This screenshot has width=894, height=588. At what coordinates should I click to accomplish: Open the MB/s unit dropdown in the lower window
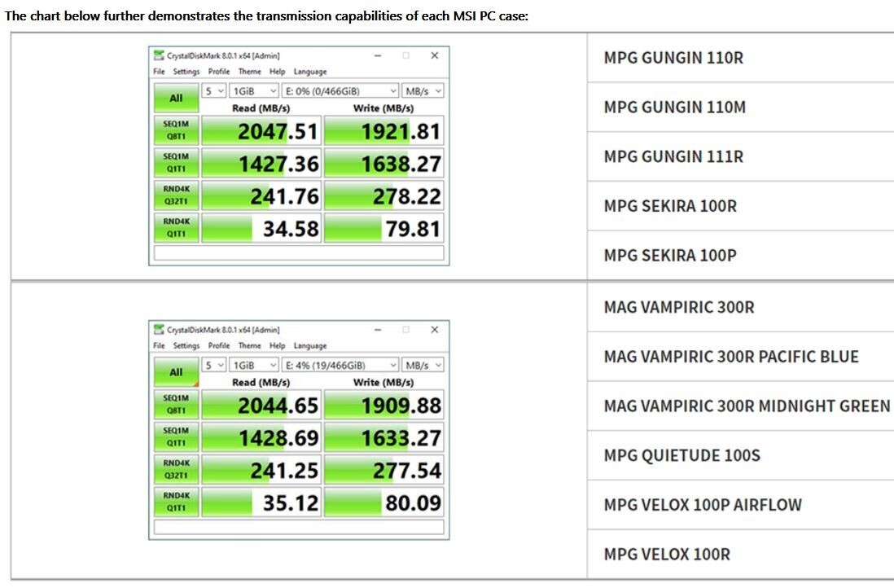(423, 365)
